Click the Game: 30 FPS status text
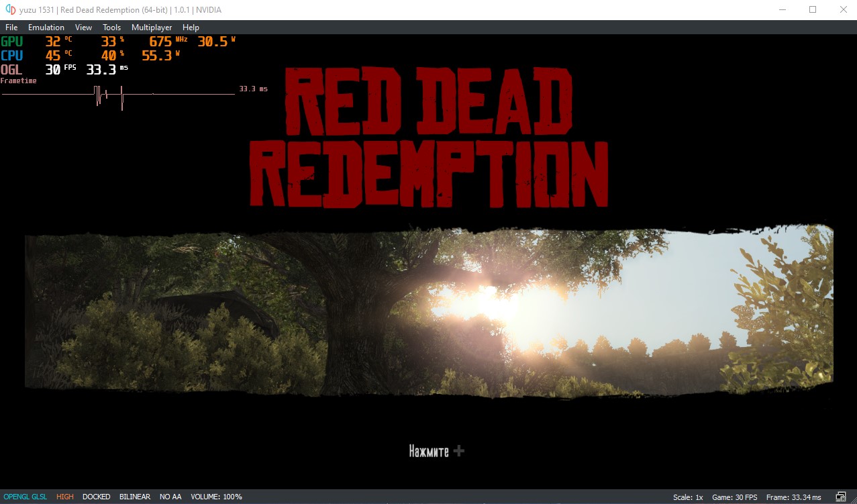This screenshot has width=857, height=504. point(735,497)
